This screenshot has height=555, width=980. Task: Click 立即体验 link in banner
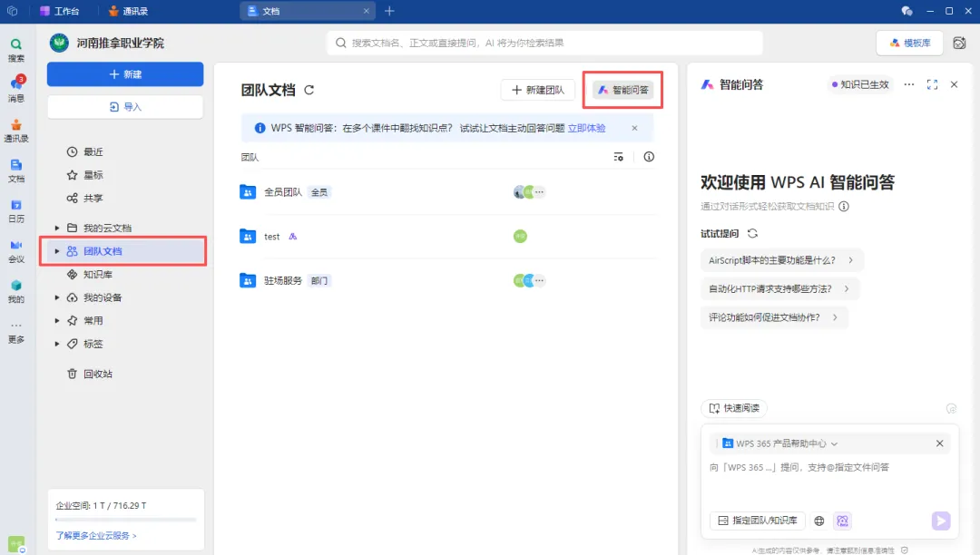click(x=586, y=128)
